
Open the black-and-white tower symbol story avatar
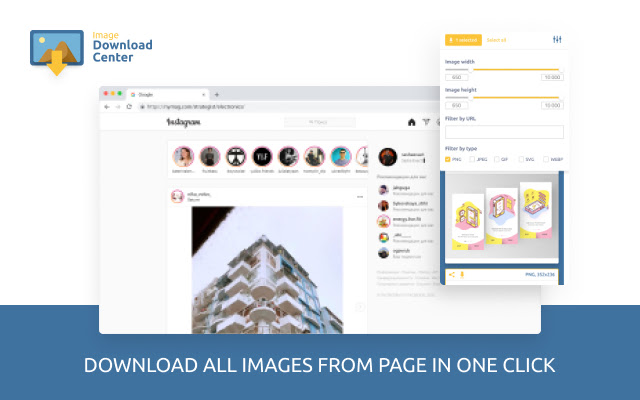tap(236, 157)
